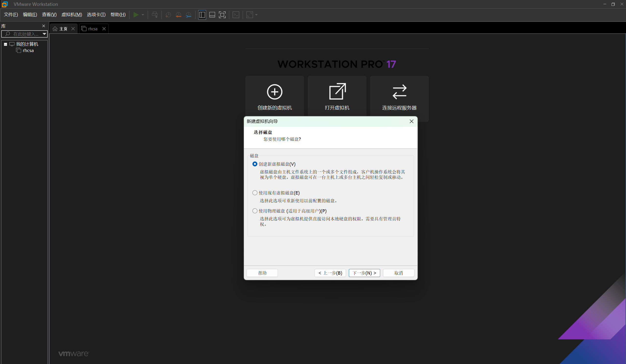Screen dimensions: 626x364
Task: Select the rhcsa VM in library tree
Action: [28, 51]
